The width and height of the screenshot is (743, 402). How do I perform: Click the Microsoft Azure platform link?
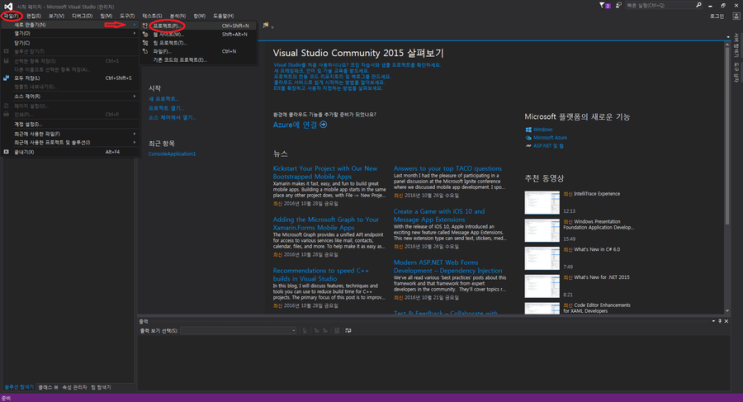click(550, 138)
